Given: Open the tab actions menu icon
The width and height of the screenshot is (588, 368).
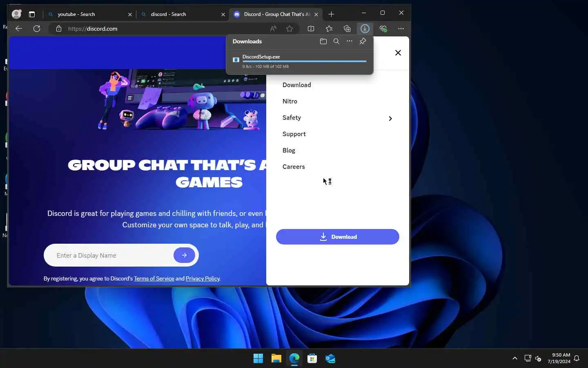Looking at the screenshot, I should click(x=32, y=14).
